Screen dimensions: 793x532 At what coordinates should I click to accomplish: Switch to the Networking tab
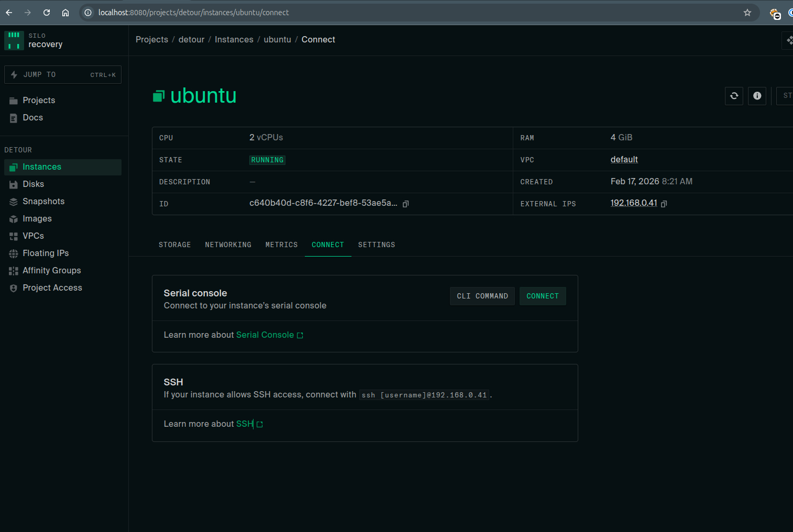(x=228, y=245)
